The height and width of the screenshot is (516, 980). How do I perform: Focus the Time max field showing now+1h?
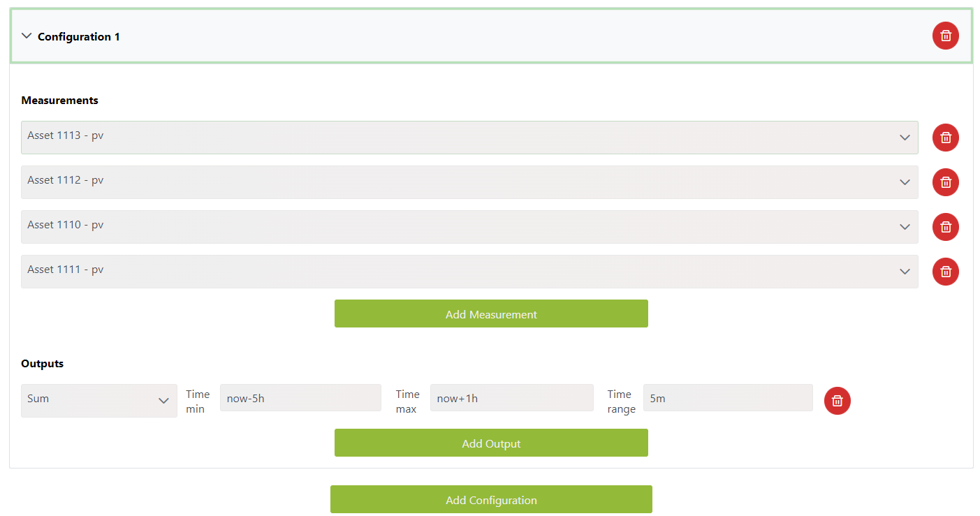pos(511,398)
